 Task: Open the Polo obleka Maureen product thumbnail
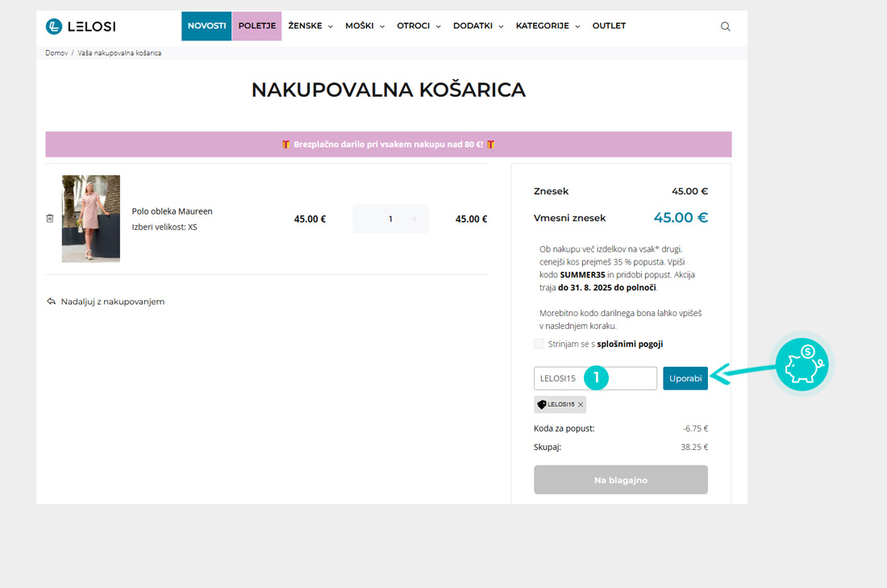coord(91,219)
